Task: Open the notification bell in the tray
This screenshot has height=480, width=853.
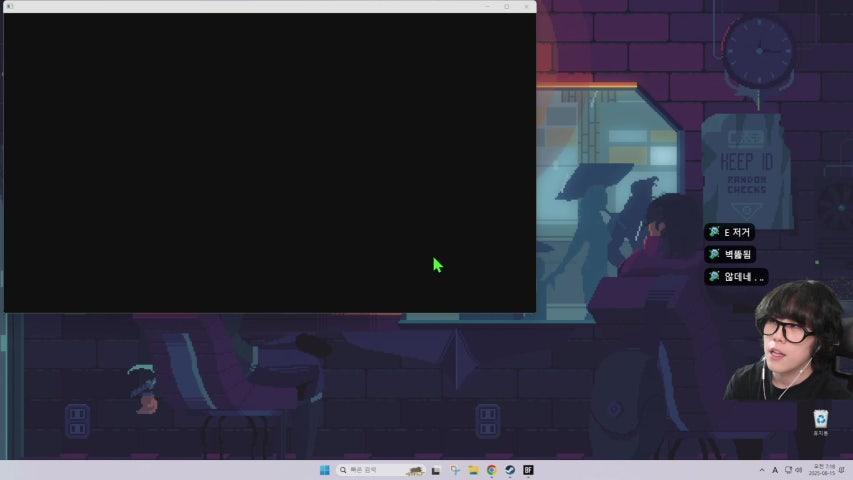Action: [x=842, y=470]
